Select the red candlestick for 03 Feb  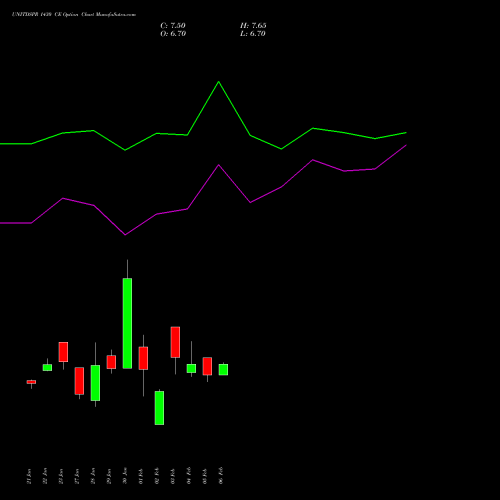[175, 342]
